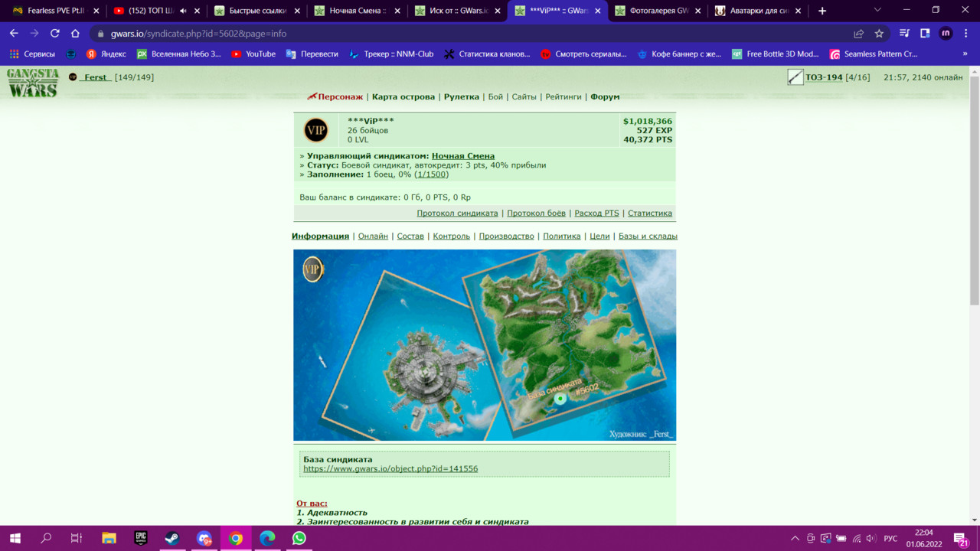This screenshot has width=980, height=551.
Task: Open Цели syndicate section
Action: [599, 236]
